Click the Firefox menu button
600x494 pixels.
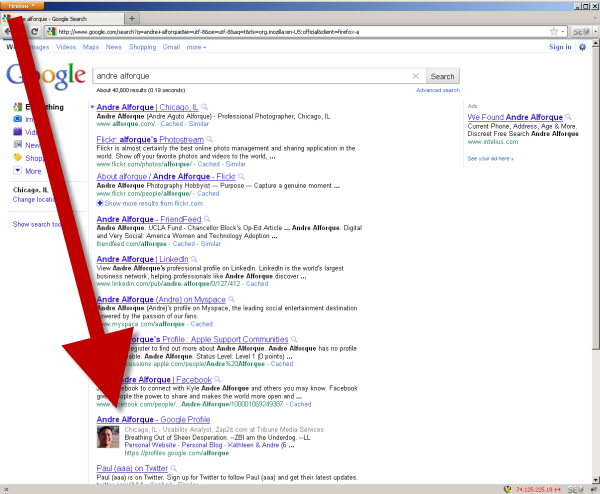(x=22, y=6)
